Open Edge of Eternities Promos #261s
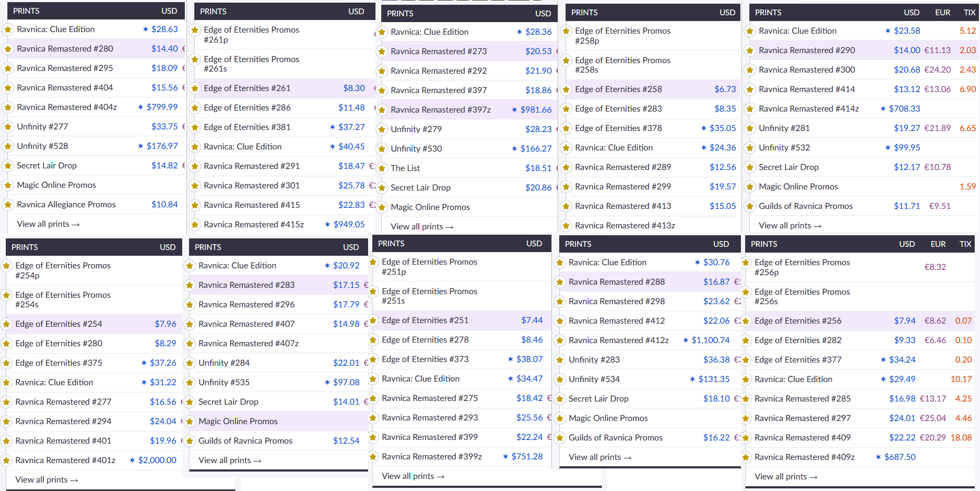This screenshot has width=980, height=491. [251, 64]
